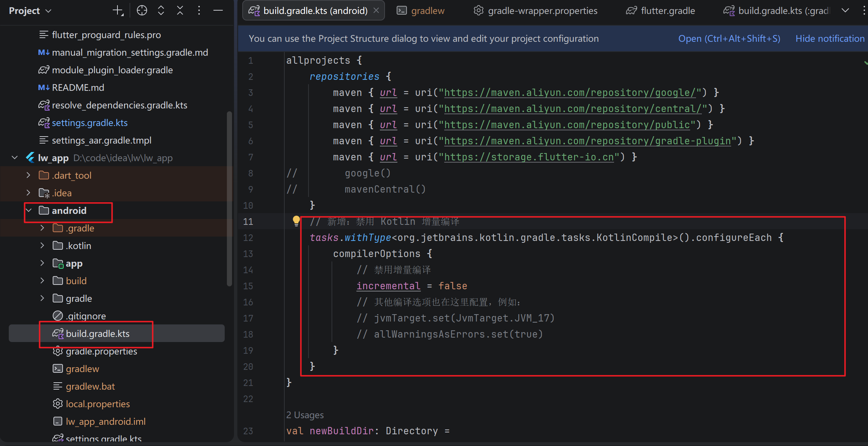Show hidden editor tabs dropdown arrow
868x446 pixels.
coord(845,11)
